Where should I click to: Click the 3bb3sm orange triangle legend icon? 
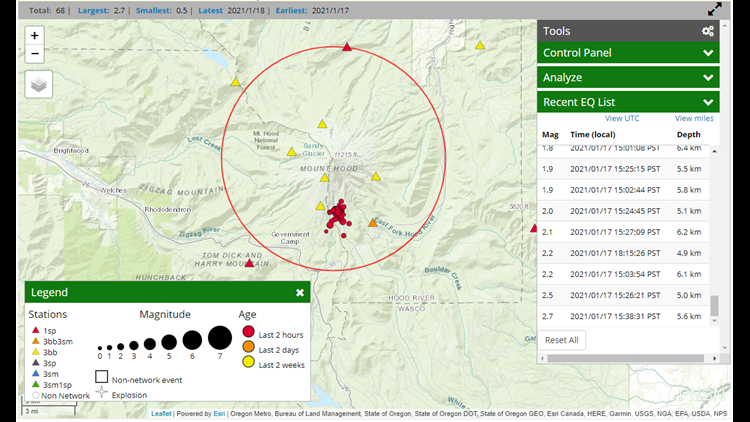click(35, 341)
